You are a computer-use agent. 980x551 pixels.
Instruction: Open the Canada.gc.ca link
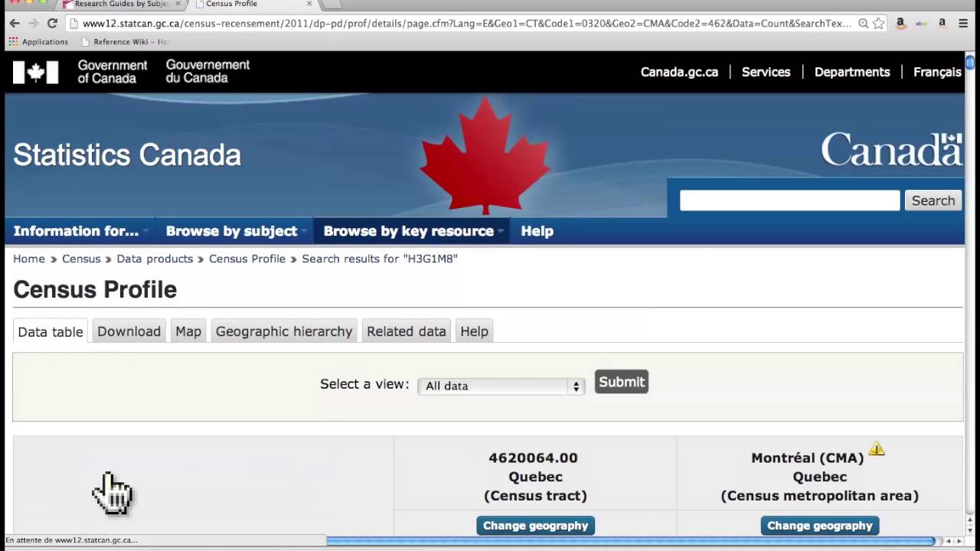pos(679,72)
